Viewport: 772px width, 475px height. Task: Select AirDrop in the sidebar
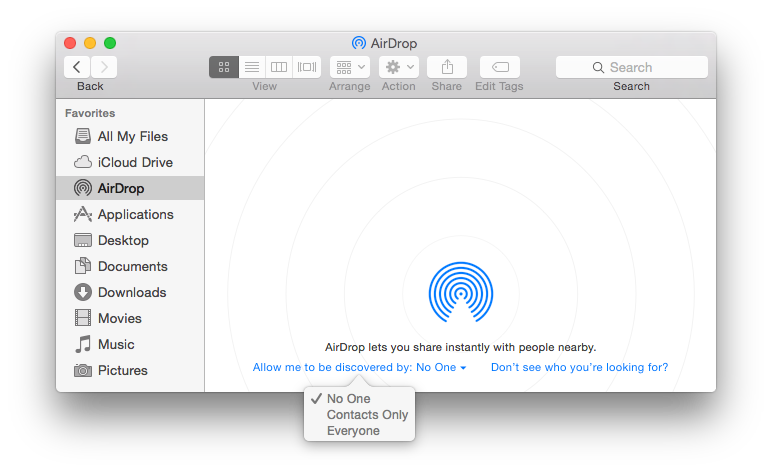click(130, 189)
